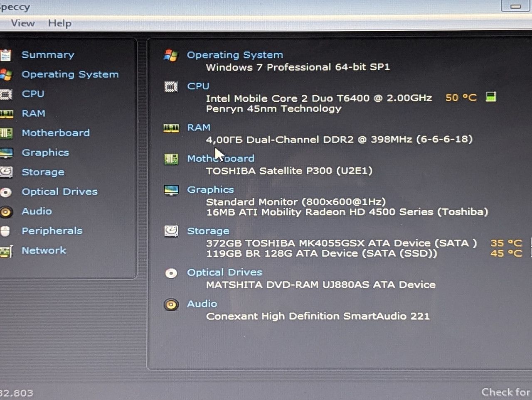Click the Graphics monitor icon in sidebar

pyautogui.click(x=6, y=153)
